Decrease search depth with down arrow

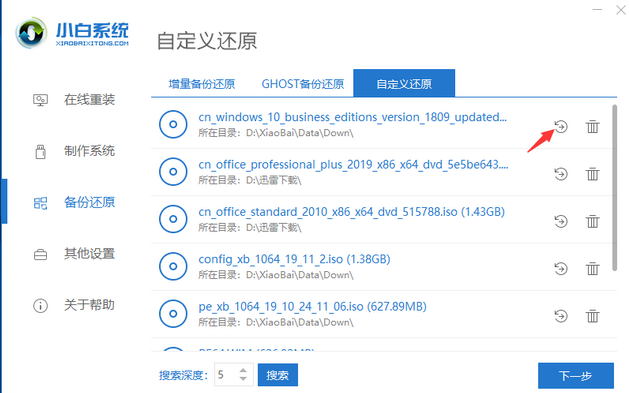click(243, 379)
